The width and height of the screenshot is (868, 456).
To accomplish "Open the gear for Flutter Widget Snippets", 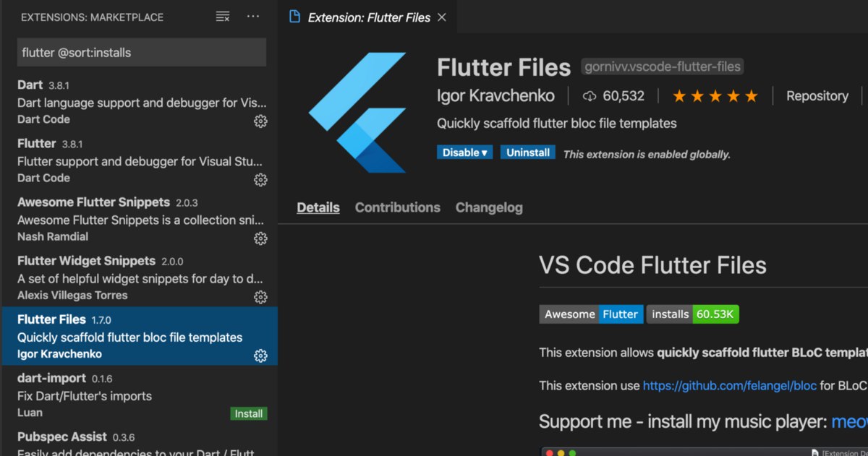I will pyautogui.click(x=260, y=297).
